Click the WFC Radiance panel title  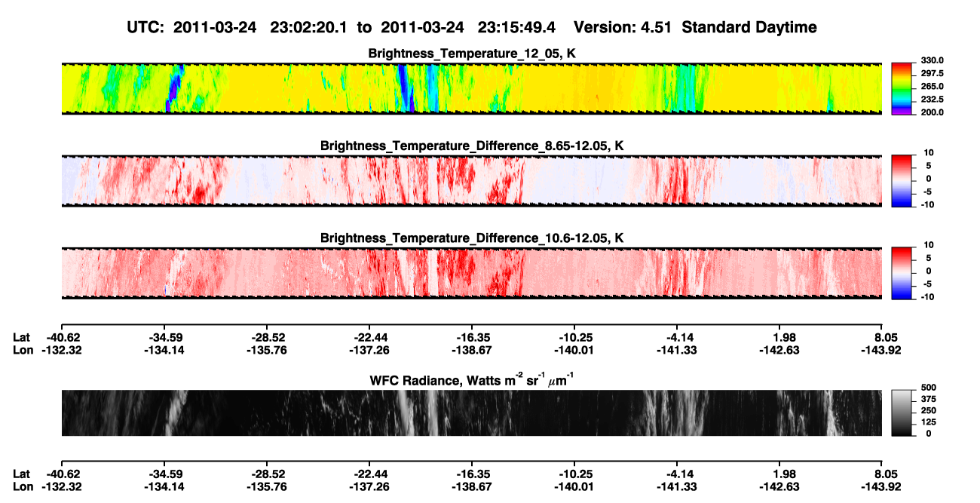pos(472,379)
